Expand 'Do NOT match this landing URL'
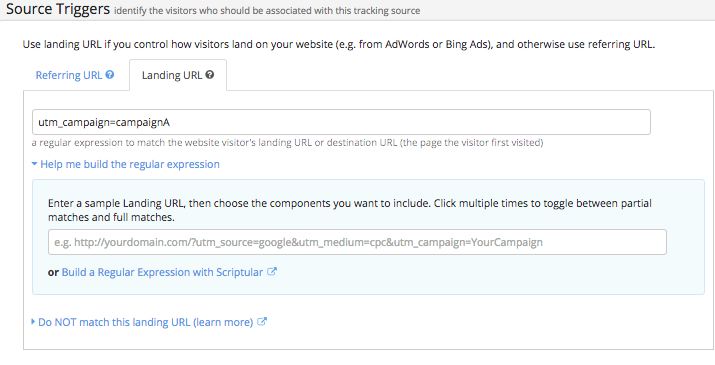This screenshot has width=715, height=365. [145, 322]
